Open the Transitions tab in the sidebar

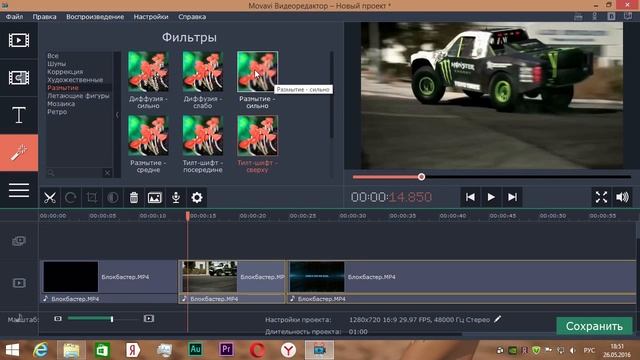coord(19,78)
